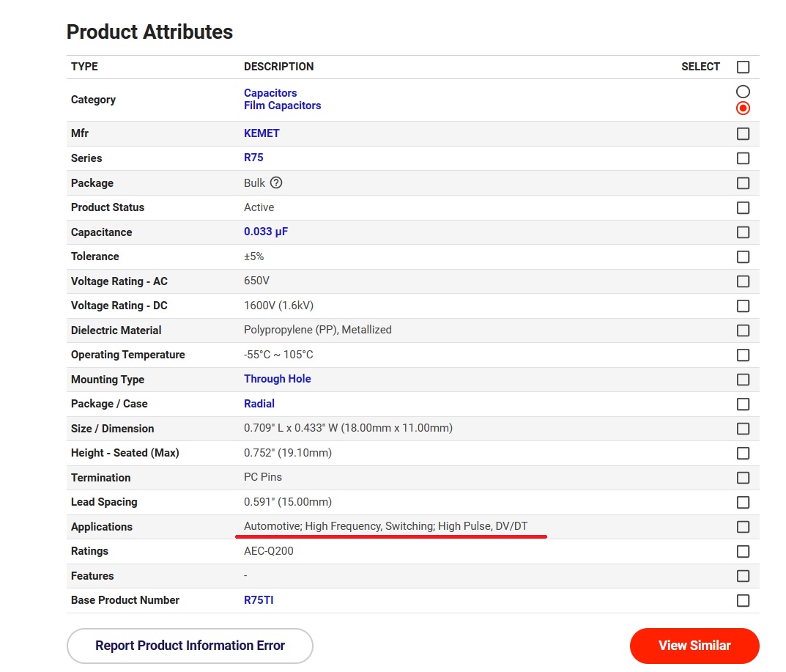Image resolution: width=786 pixels, height=672 pixels.
Task: Click the Applications value text
Action: (x=385, y=526)
